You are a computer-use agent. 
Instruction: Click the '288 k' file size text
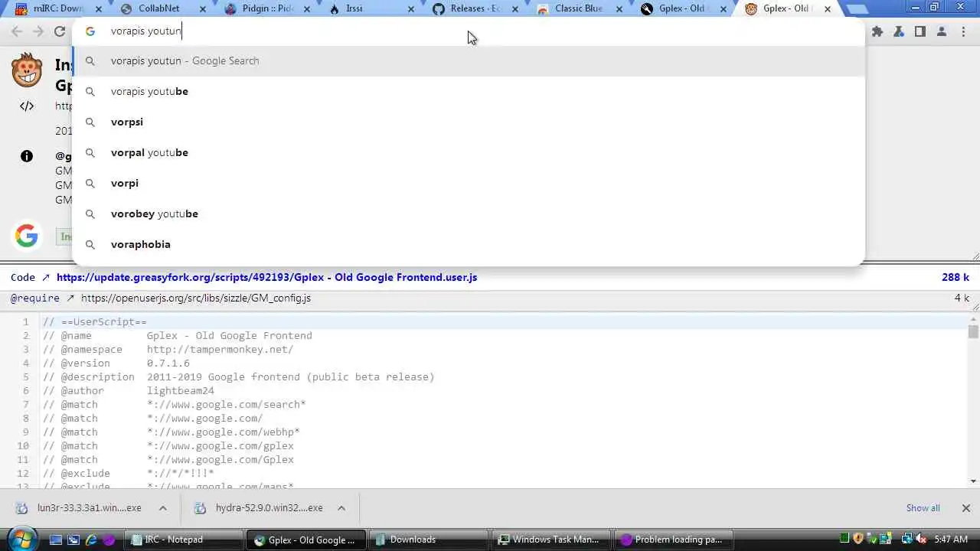(955, 277)
